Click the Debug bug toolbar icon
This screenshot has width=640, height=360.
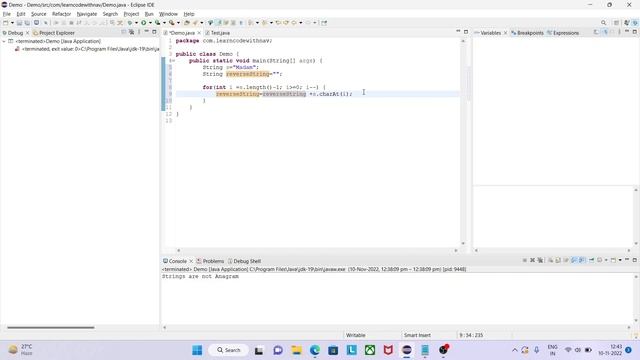coord(130,23)
